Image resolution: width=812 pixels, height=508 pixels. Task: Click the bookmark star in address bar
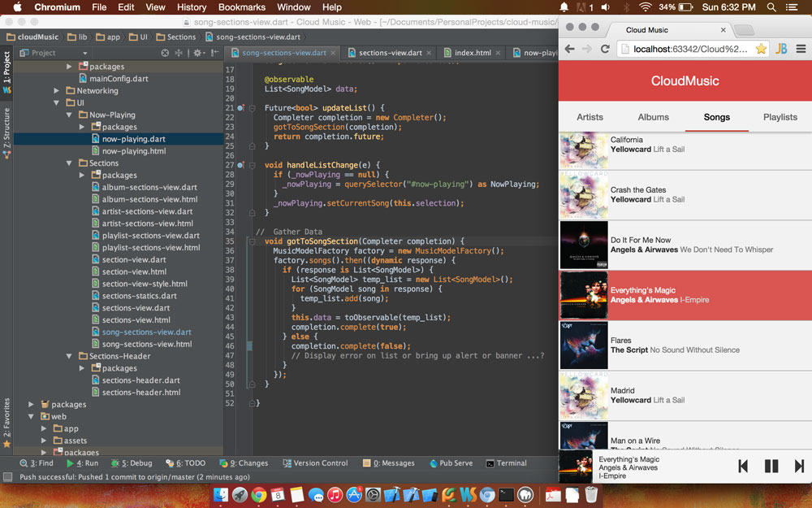[761, 49]
